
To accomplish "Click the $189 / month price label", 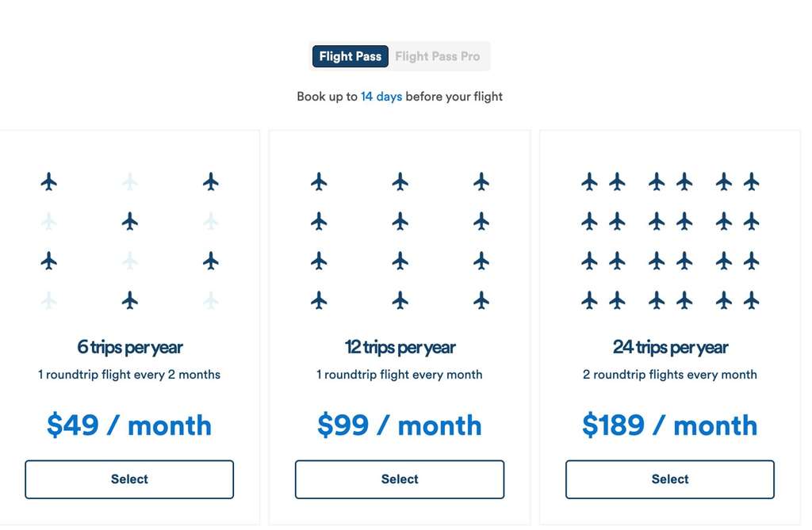I will [x=670, y=425].
